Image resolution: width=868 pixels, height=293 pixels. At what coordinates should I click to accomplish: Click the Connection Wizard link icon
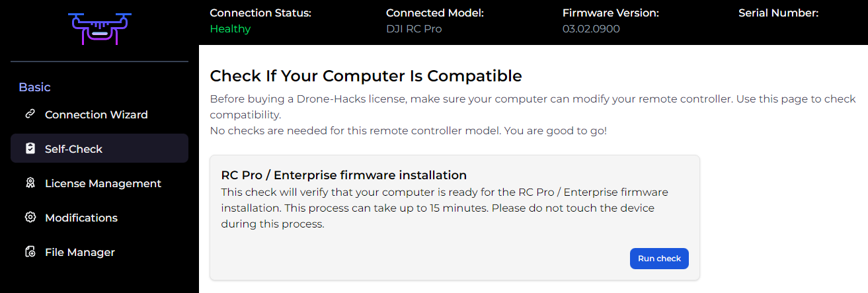[30, 114]
